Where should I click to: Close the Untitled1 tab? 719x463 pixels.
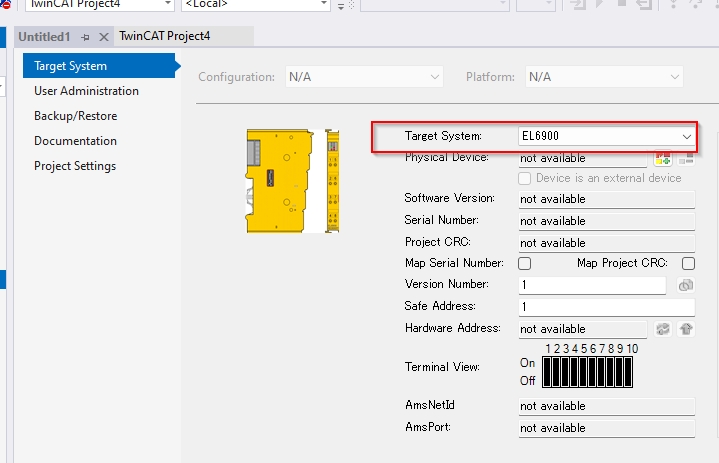point(104,37)
